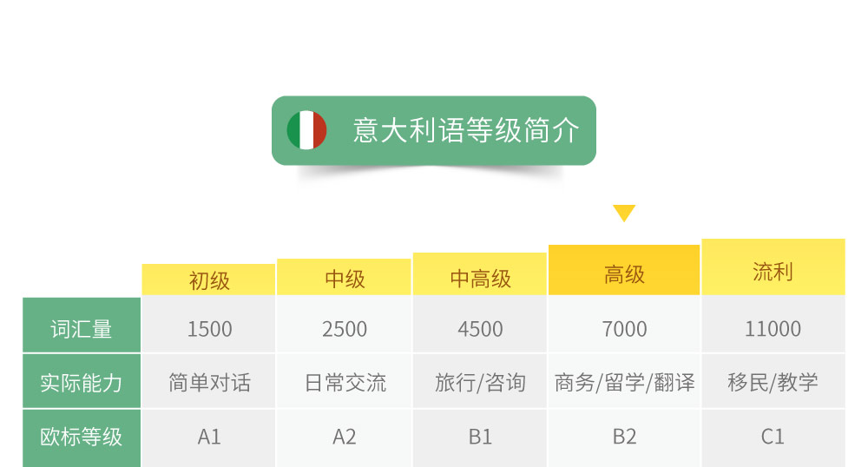Click the 移民/教学 ability cell
Viewport: 868px width, 467px height.
(773, 381)
